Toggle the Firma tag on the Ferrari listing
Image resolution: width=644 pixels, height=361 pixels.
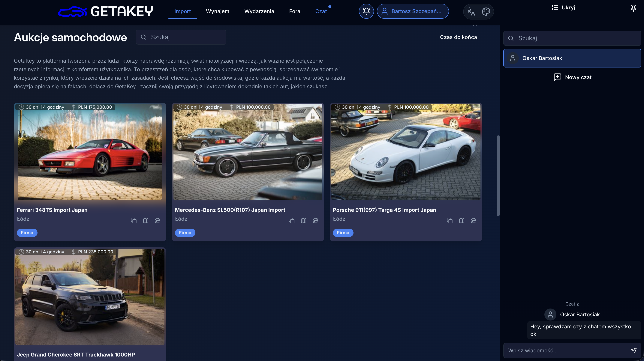(27, 233)
